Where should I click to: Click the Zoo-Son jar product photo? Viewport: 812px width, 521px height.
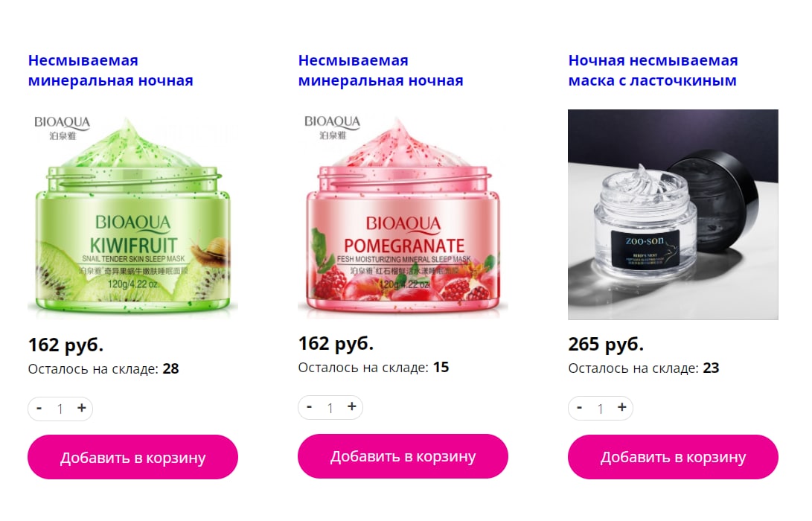pyautogui.click(x=673, y=214)
